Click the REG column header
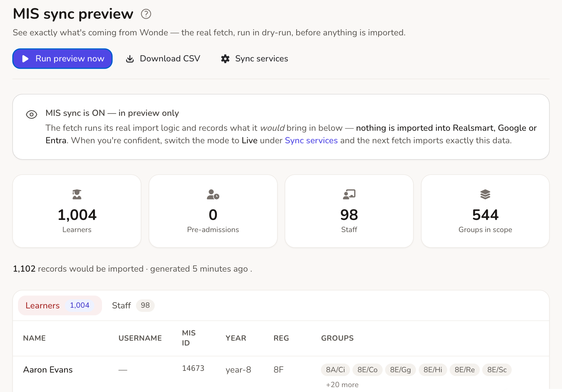Viewport: 562px width, 392px height. (281, 338)
